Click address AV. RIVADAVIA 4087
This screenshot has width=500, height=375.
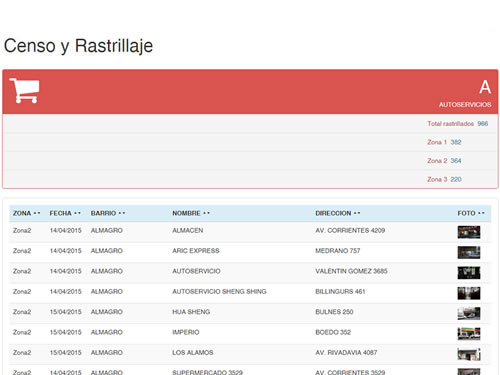pyautogui.click(x=346, y=352)
